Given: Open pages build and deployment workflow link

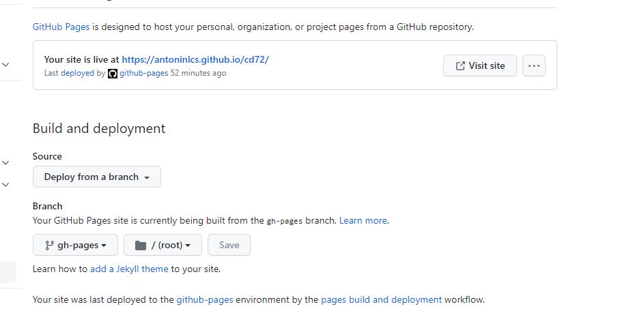Looking at the screenshot, I should 381,299.
